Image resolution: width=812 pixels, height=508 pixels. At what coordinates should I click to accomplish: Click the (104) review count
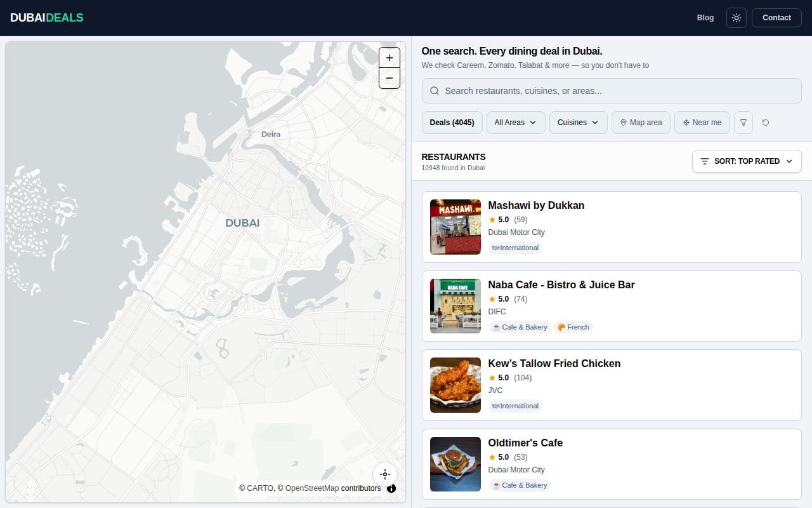[523, 378]
